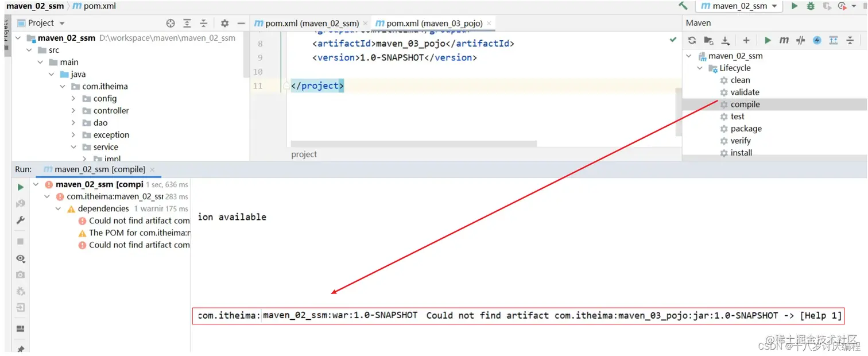Reload all Maven projects
Image resolution: width=868 pixels, height=356 pixels.
click(692, 40)
